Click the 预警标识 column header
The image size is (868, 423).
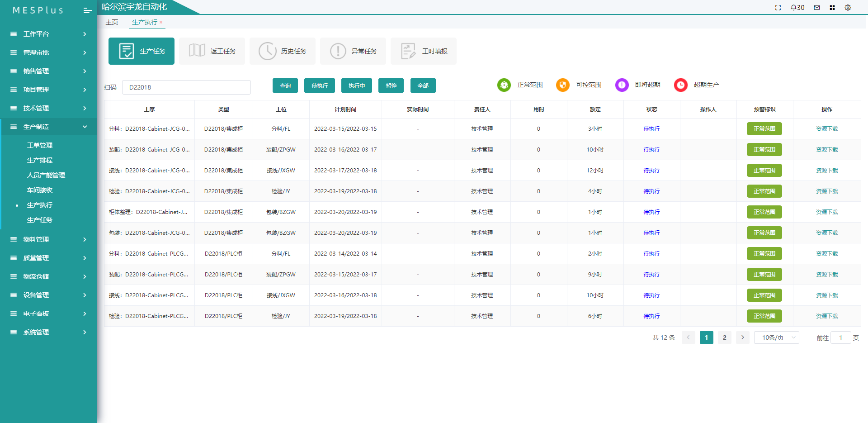tap(764, 109)
